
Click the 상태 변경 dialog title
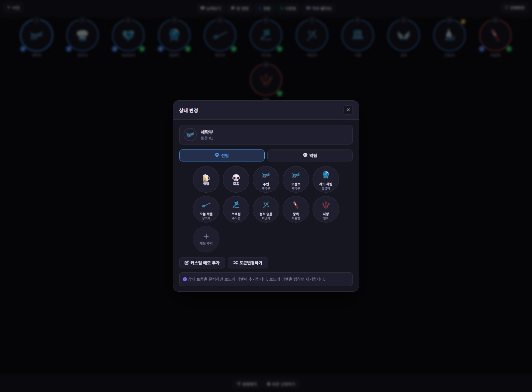coord(189,110)
